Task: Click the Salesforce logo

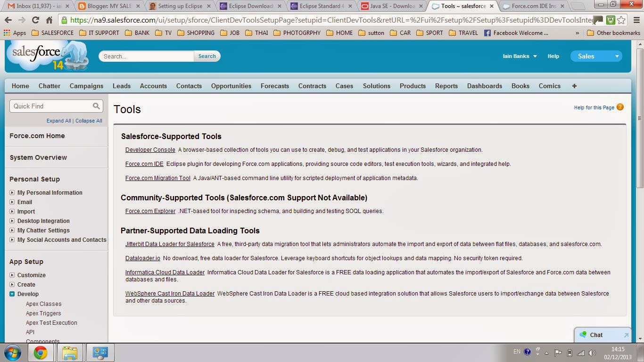Action: pyautogui.click(x=47, y=57)
